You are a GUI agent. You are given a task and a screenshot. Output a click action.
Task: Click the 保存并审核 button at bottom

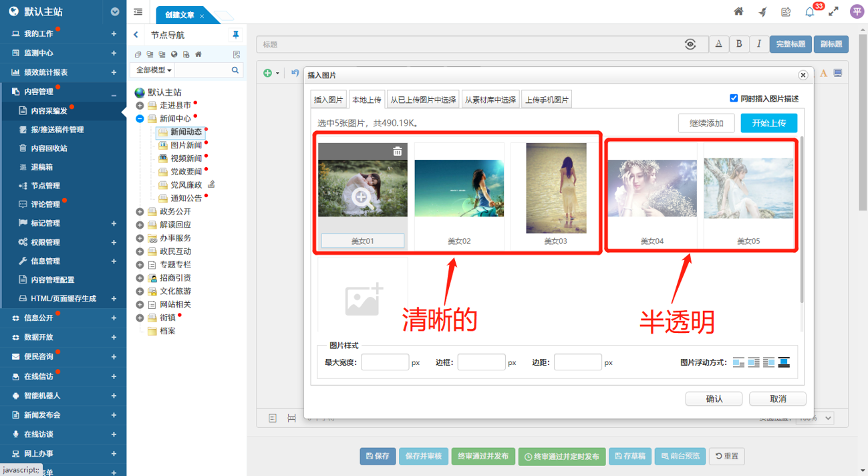pyautogui.click(x=424, y=456)
